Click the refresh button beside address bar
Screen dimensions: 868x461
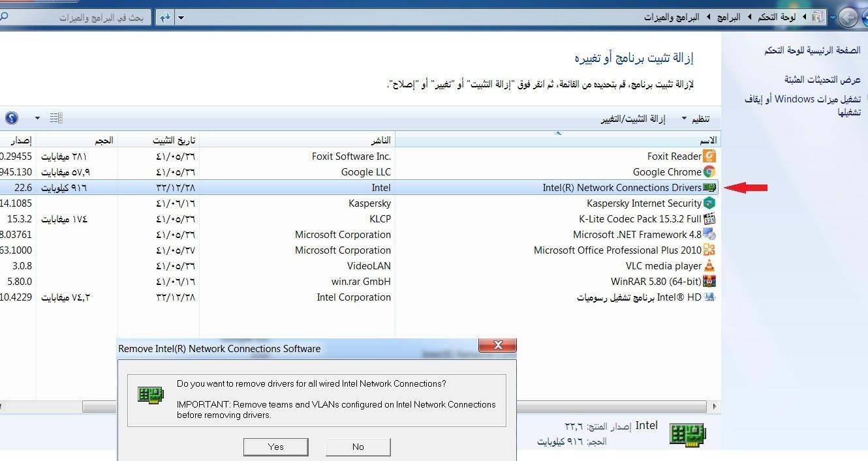pyautogui.click(x=164, y=18)
